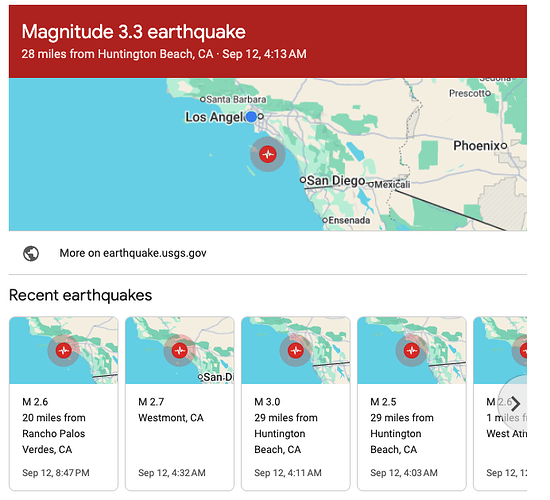Open the M 2.5 Huntington Beach earthquake card
Viewport: 550px width, 500px height.
tap(412, 404)
